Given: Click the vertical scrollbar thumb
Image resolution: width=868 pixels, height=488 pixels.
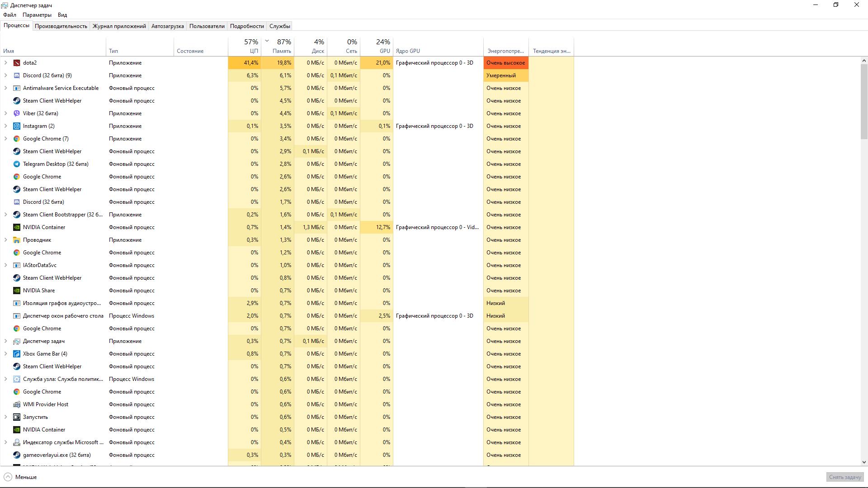Looking at the screenshot, I should [864, 102].
